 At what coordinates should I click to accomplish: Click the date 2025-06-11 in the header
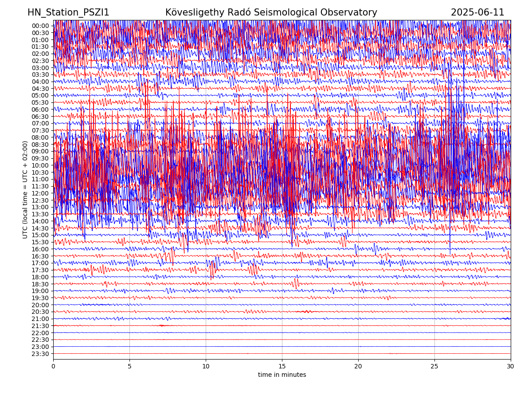pyautogui.click(x=477, y=12)
